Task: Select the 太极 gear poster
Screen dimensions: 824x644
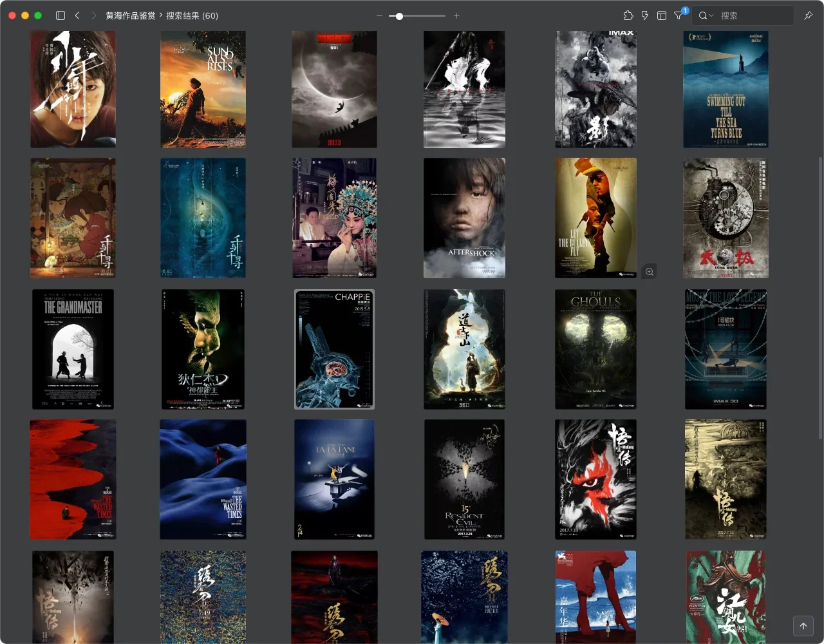Action: point(726,218)
